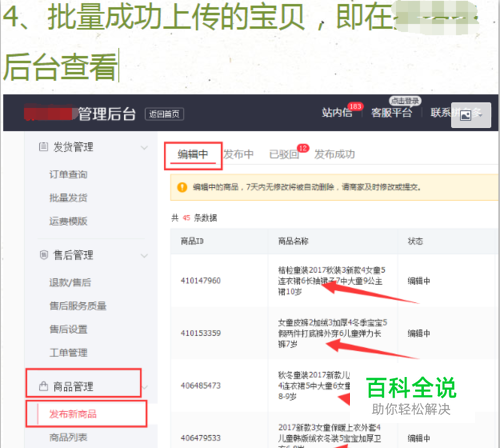Click the 管理后台 title in header
Viewport: 500px width, 448px height.
tap(107, 114)
